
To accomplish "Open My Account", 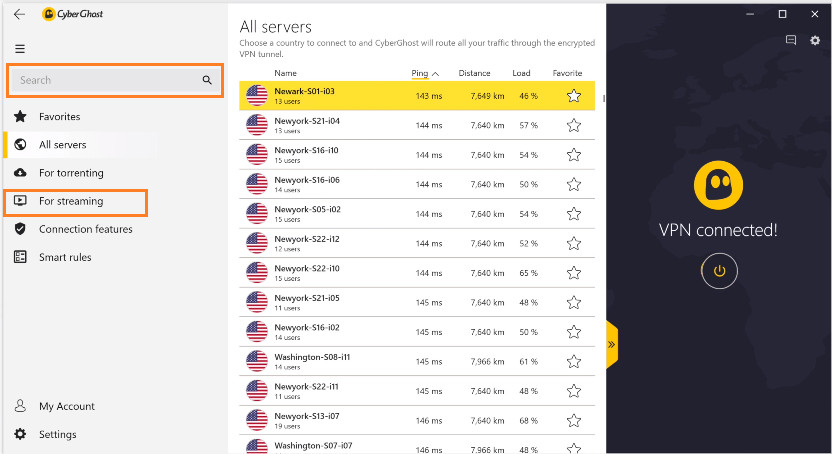I will tap(66, 406).
